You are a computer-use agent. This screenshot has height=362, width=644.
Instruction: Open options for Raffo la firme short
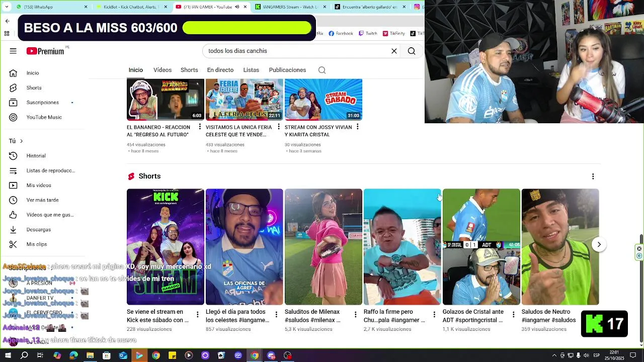coord(434,315)
